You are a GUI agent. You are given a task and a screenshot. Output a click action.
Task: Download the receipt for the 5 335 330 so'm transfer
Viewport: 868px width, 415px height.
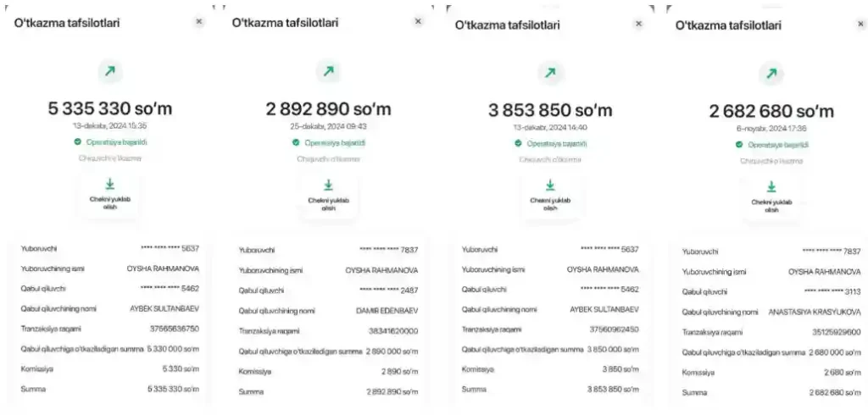(110, 191)
